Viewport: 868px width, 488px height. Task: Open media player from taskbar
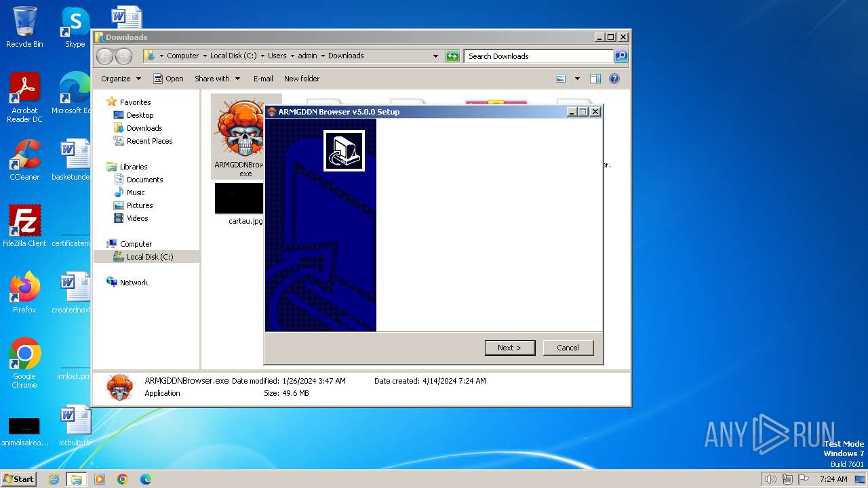100,479
